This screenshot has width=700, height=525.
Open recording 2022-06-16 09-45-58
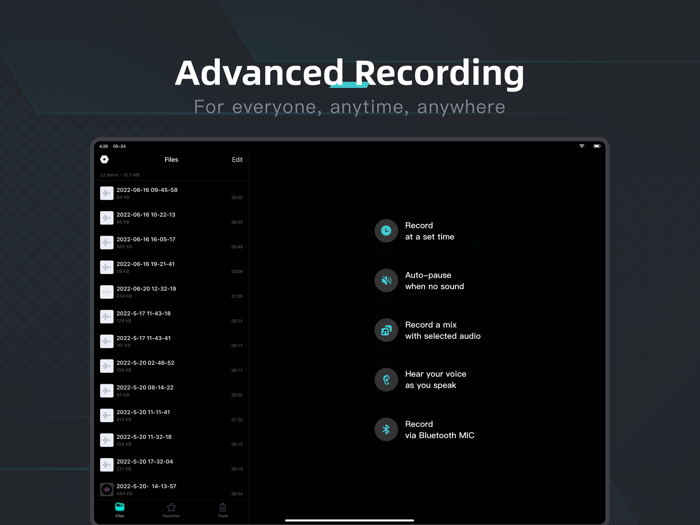coord(171,193)
